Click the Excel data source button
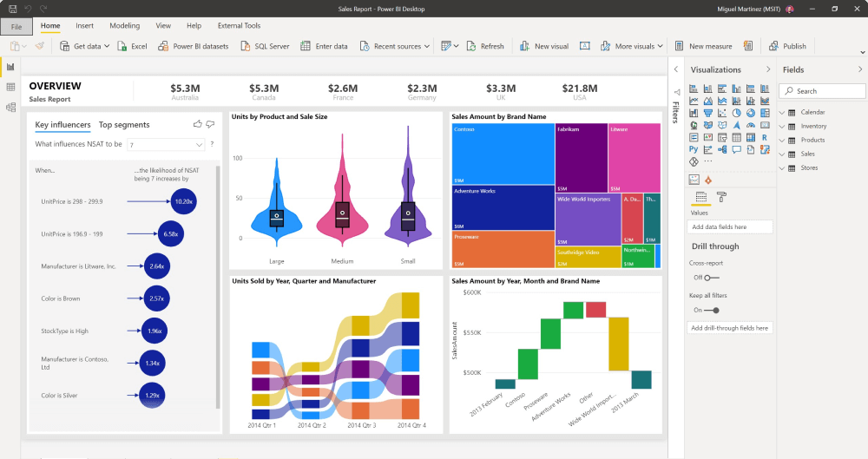Screen dimensions: 868x459 click(x=132, y=47)
